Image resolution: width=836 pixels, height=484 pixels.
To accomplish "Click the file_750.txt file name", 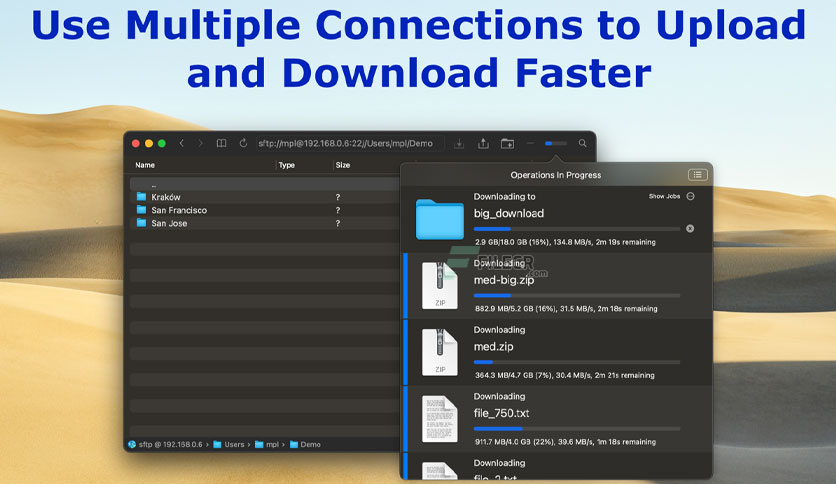I will [502, 413].
